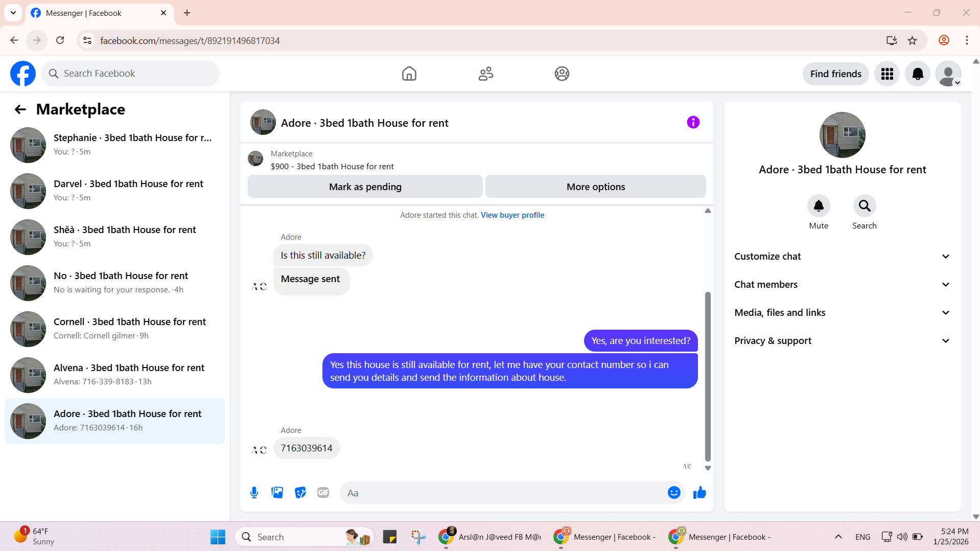Reload the page in browser
980x551 pixels.
(60, 40)
